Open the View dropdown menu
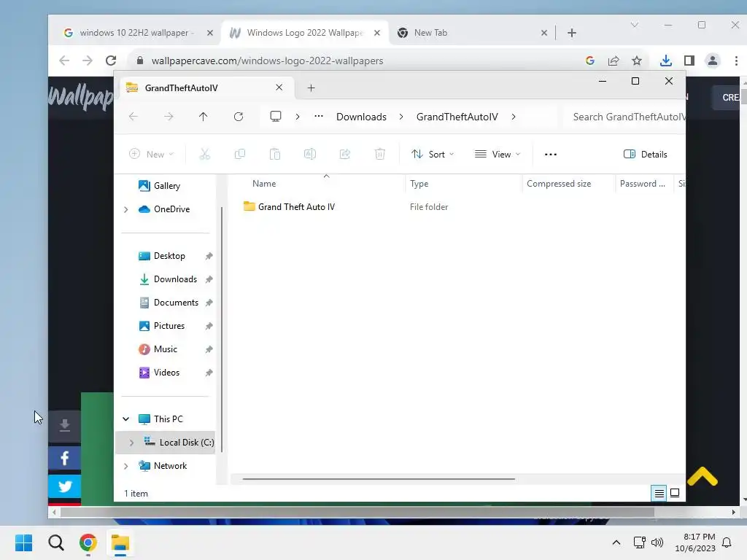This screenshot has width=747, height=560. (x=498, y=154)
